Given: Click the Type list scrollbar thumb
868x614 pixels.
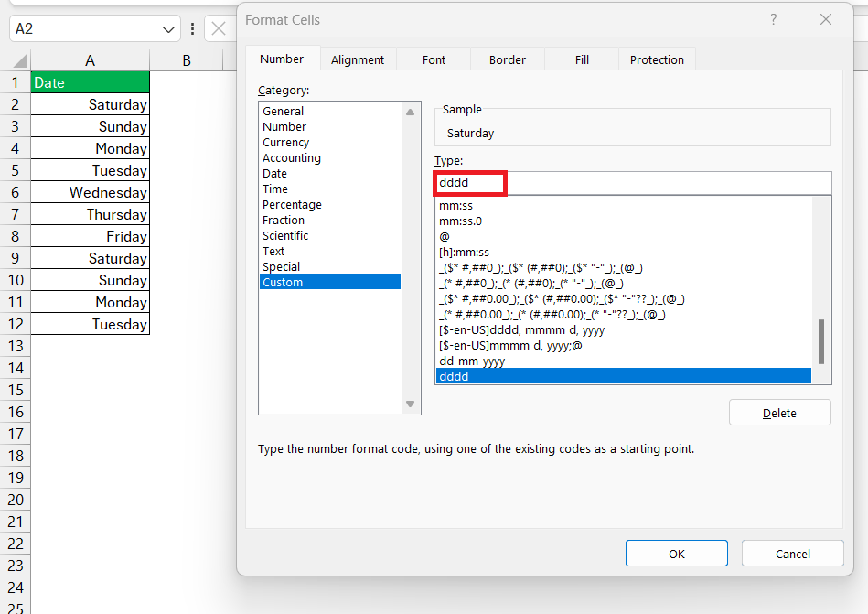Looking at the screenshot, I should (x=821, y=341).
